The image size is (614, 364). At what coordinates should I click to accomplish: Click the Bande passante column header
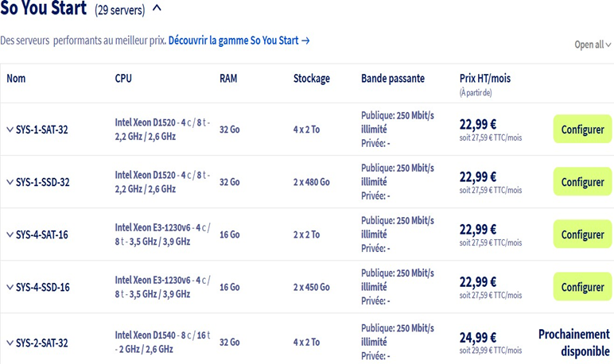[x=393, y=79]
